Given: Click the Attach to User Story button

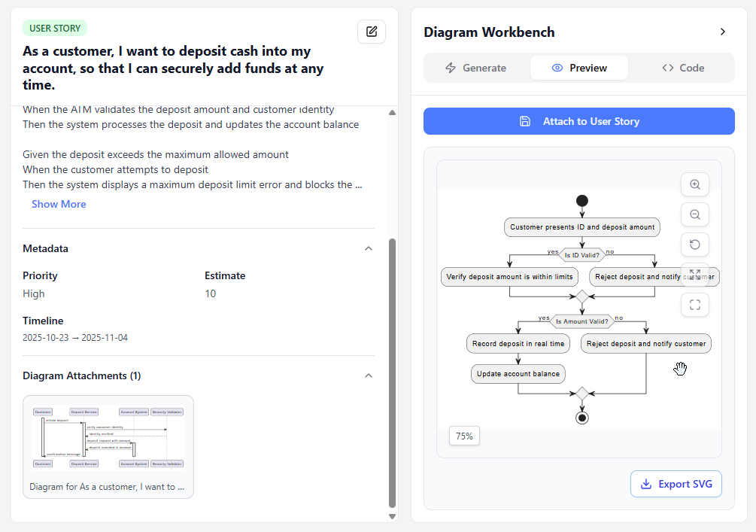Looking at the screenshot, I should [578, 121].
